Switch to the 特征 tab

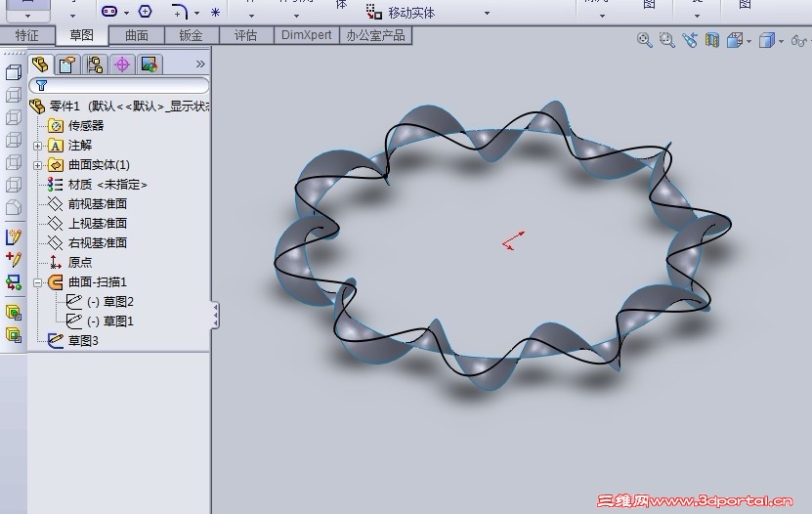(27, 35)
